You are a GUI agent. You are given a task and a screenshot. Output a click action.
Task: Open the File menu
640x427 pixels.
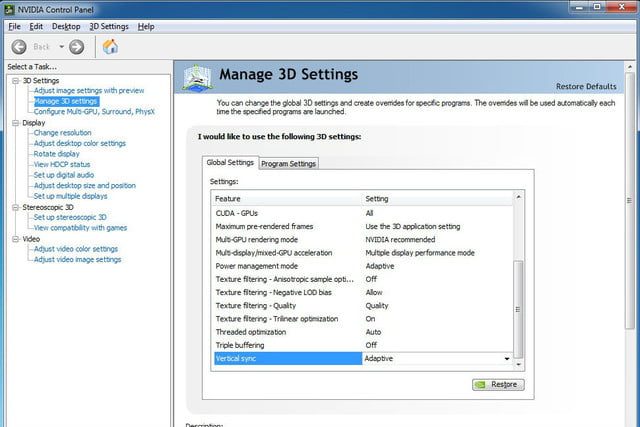click(x=14, y=26)
